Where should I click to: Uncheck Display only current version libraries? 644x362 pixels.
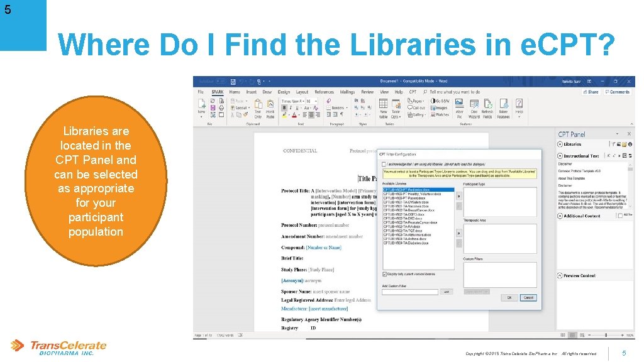tap(385, 275)
